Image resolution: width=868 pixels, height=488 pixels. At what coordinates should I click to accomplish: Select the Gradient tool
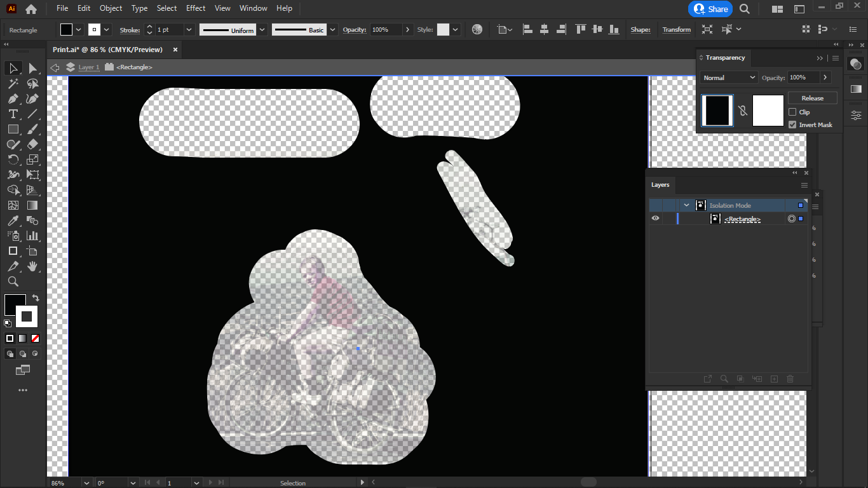(33, 205)
